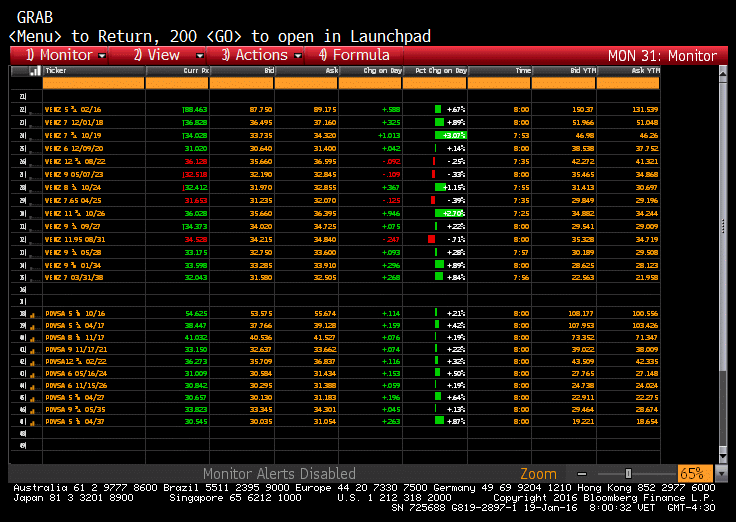Click the orange filter field under Ask YTM
Viewport: 736px width, 522px height.
click(628, 83)
